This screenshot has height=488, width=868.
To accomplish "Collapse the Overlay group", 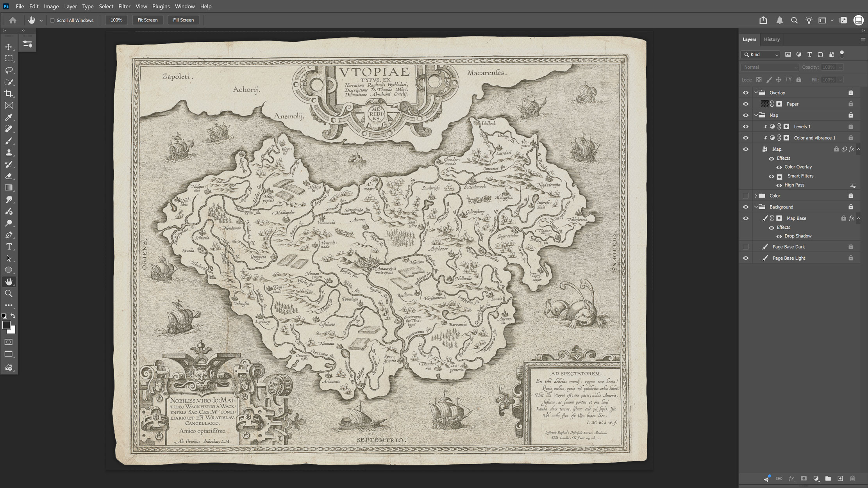I will click(x=756, y=93).
